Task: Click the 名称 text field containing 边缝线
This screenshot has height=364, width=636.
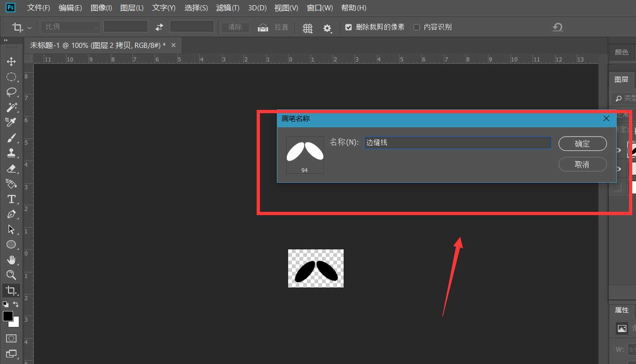Action: coord(458,142)
